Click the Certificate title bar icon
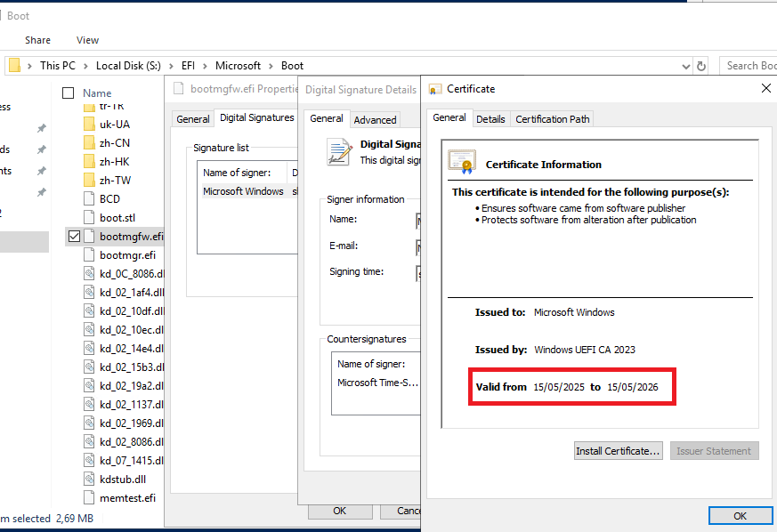 435,90
